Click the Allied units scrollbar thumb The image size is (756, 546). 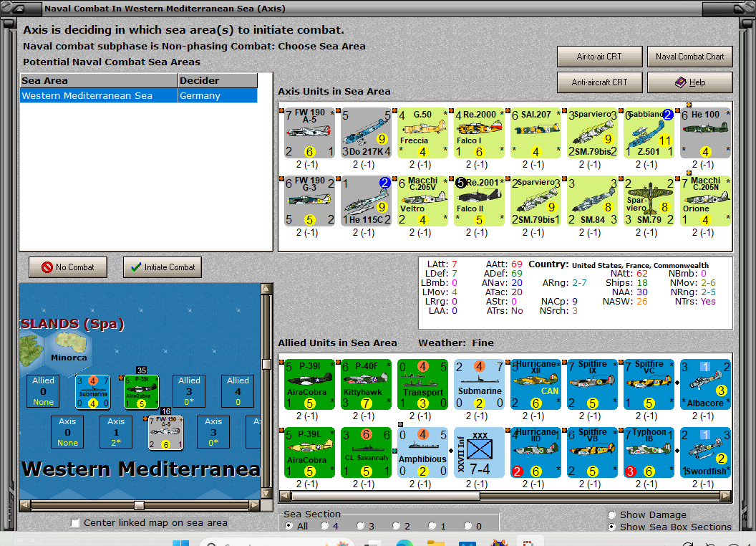coord(385,496)
